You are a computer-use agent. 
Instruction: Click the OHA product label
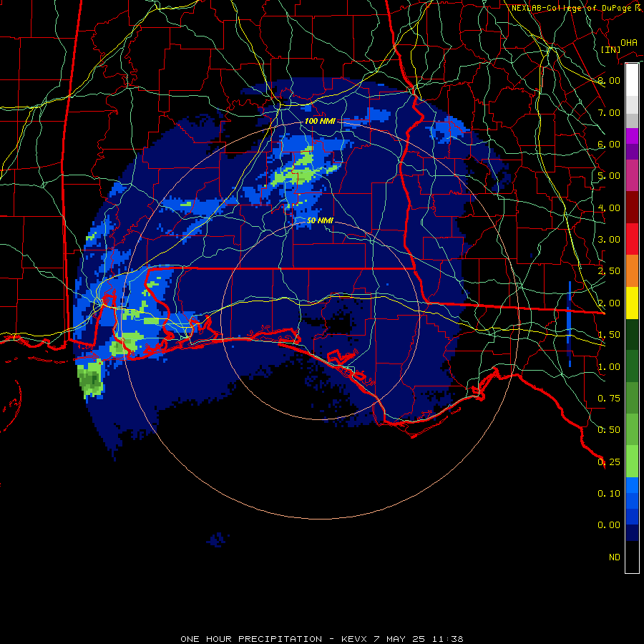(x=629, y=43)
